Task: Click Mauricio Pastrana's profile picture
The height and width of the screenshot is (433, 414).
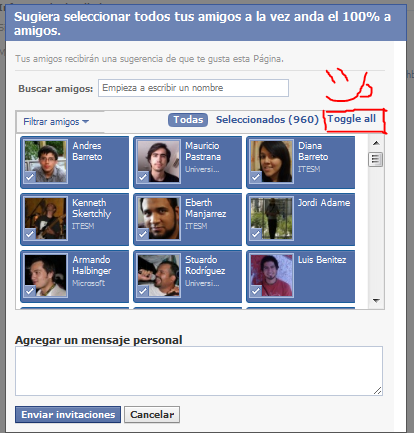Action: click(x=159, y=162)
